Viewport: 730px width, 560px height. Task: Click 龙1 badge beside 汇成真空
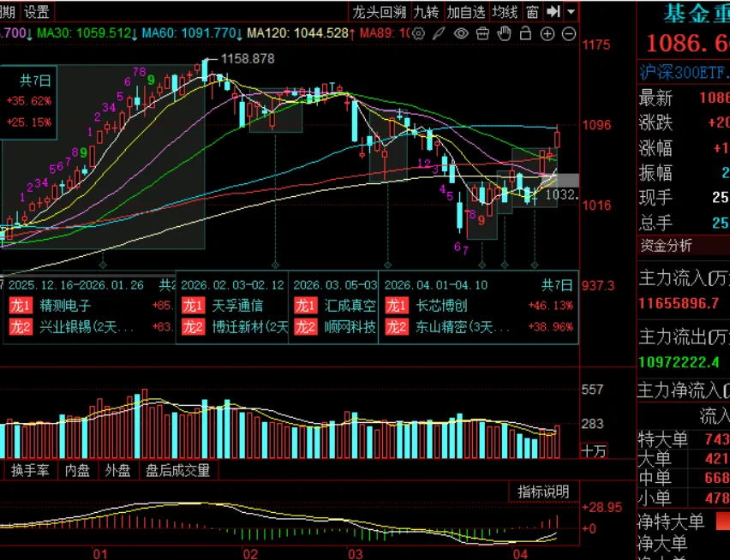[x=305, y=306]
